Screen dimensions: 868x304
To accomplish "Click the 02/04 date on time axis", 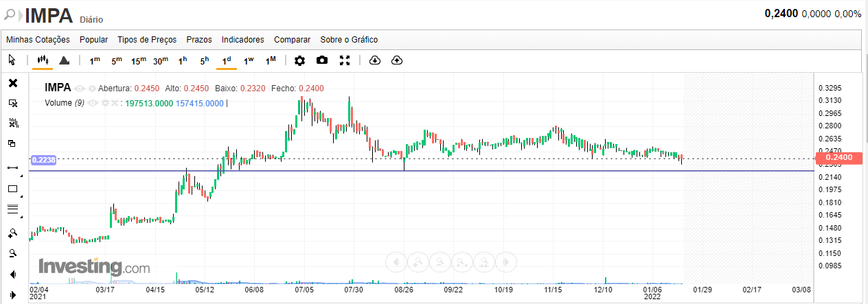I will click(38, 290).
